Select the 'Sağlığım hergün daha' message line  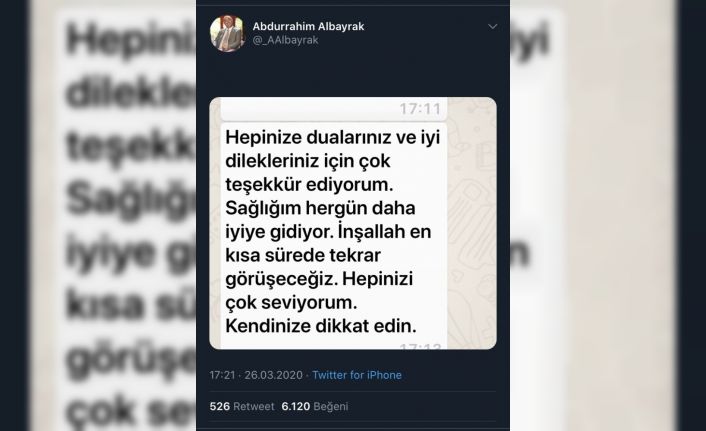pyautogui.click(x=320, y=208)
